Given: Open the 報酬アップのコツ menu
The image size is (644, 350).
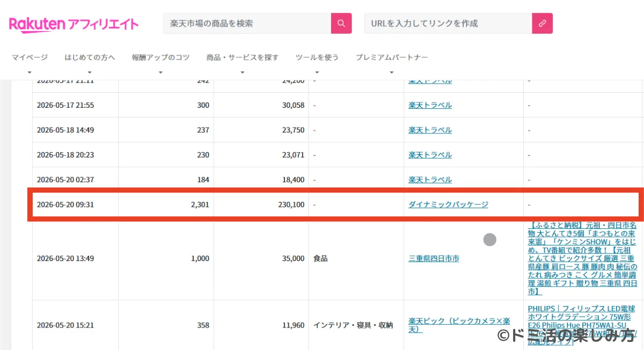Looking at the screenshot, I should click(160, 57).
